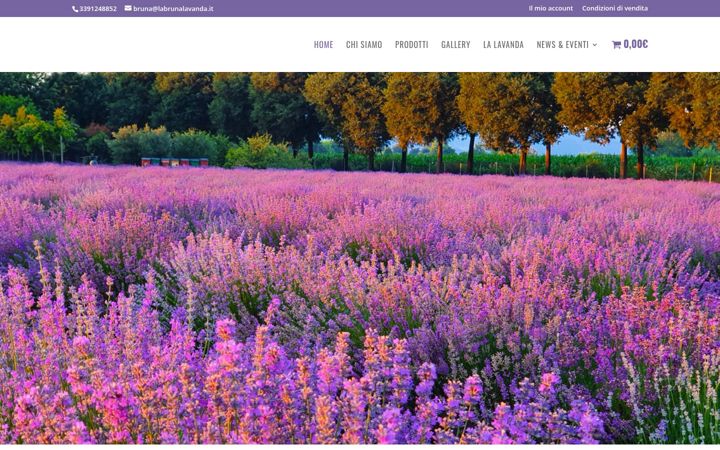Click the 0,00€ cart total
Screen dimensions: 720x450
[636, 44]
